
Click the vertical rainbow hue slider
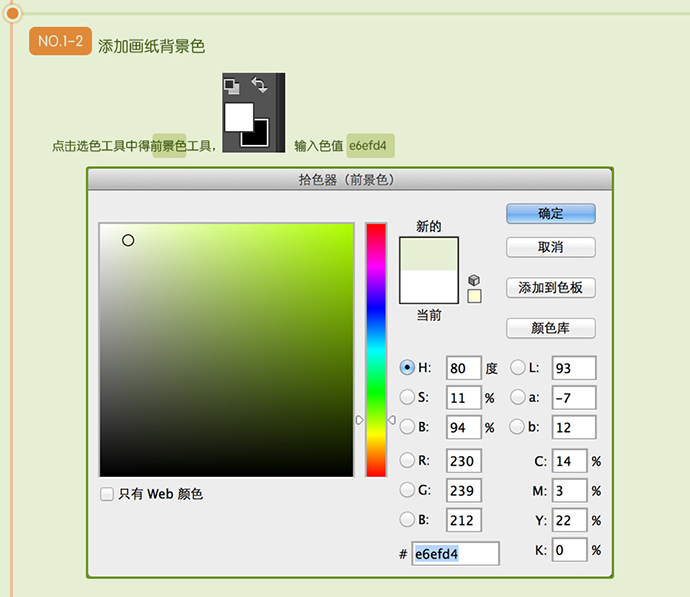click(375, 350)
